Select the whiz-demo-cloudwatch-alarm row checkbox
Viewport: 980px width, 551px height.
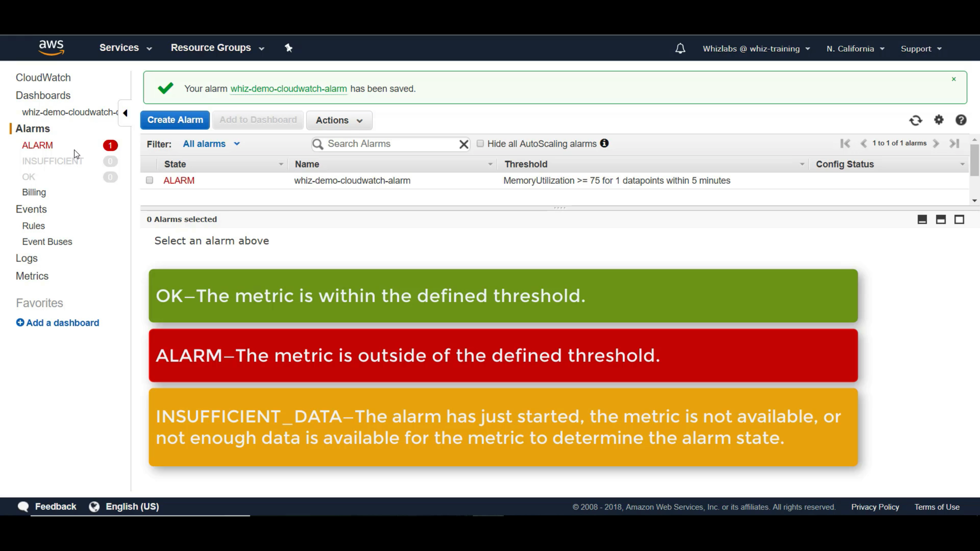click(x=150, y=180)
